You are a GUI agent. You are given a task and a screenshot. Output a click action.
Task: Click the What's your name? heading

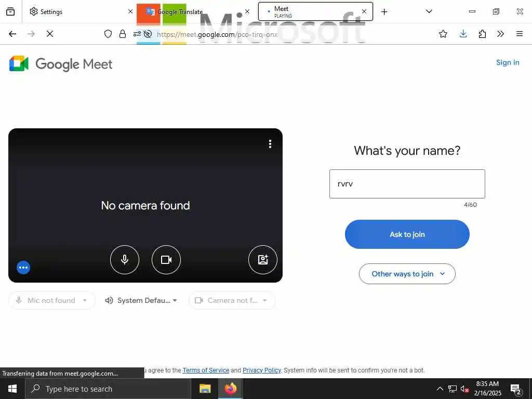[x=407, y=150]
